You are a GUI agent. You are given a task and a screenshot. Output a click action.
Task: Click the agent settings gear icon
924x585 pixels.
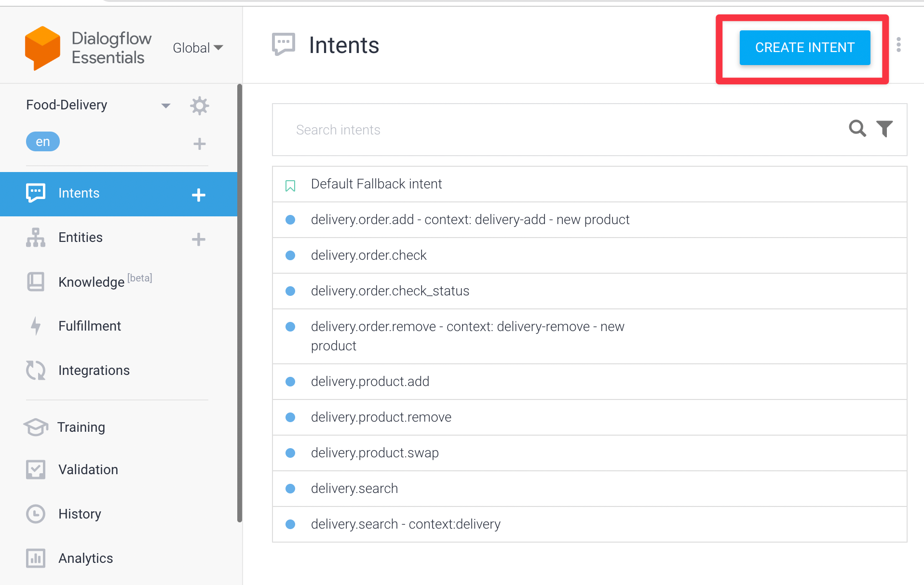point(199,106)
